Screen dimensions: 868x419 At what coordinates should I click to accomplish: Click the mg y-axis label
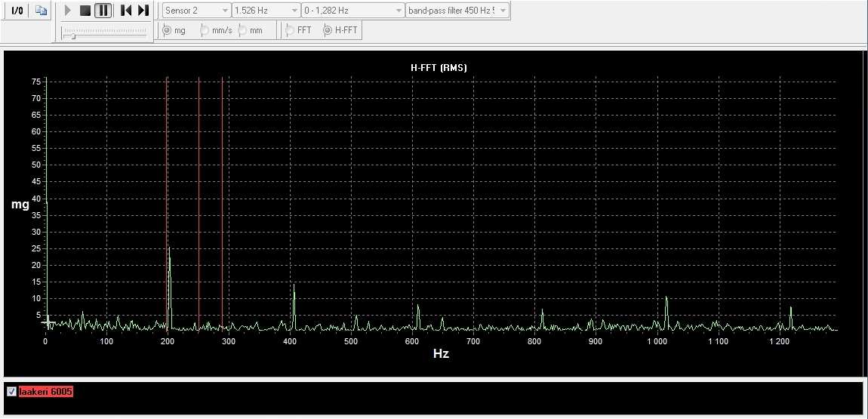point(20,205)
